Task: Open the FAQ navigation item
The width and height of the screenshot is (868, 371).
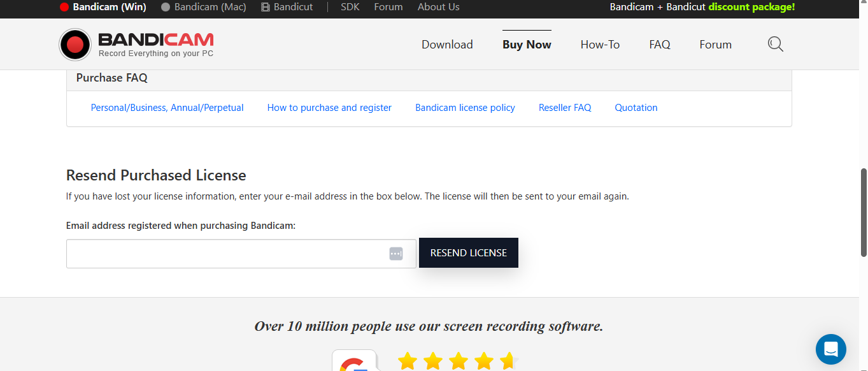Action: (660, 45)
